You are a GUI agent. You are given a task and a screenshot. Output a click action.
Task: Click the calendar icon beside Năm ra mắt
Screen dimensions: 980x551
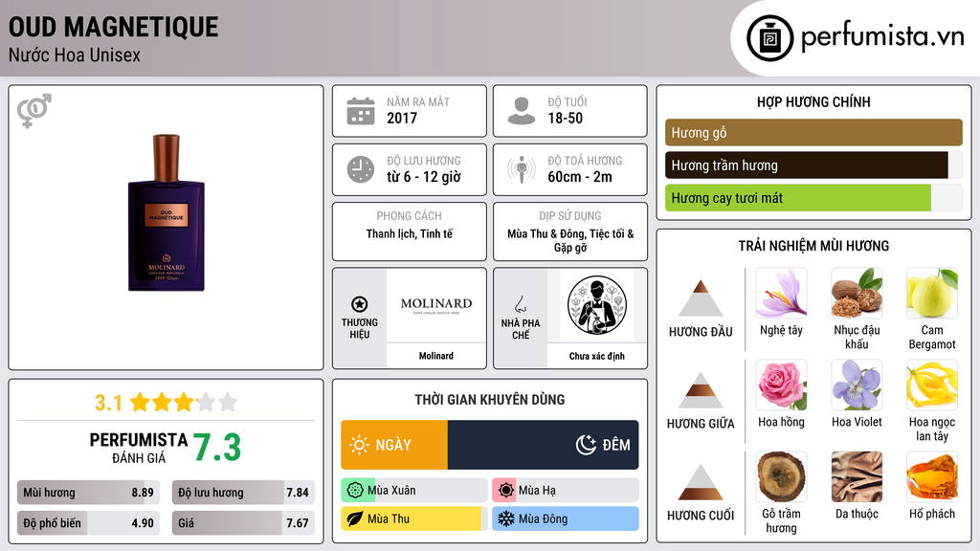click(361, 111)
